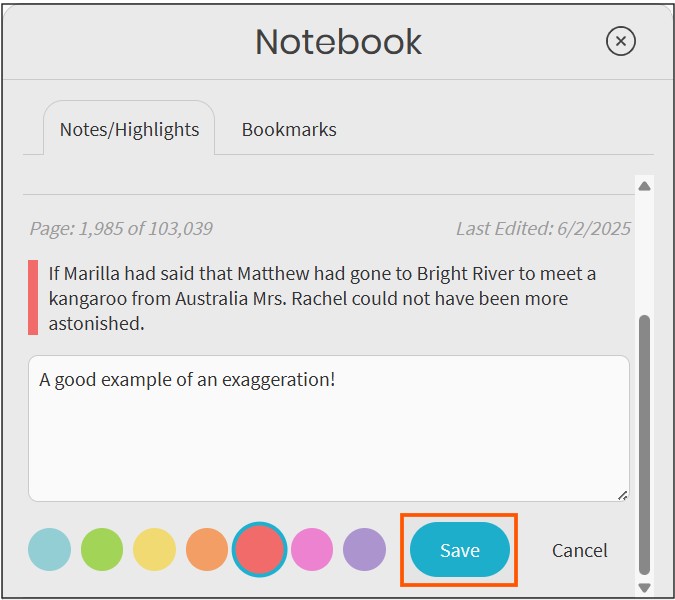Click into the note text area
The height and width of the screenshot is (600, 675).
(329, 428)
